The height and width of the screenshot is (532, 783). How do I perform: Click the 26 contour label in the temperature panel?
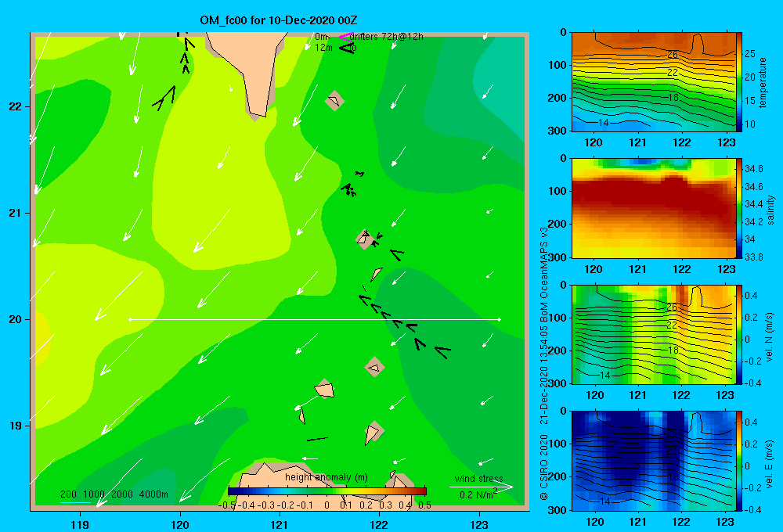click(673, 54)
